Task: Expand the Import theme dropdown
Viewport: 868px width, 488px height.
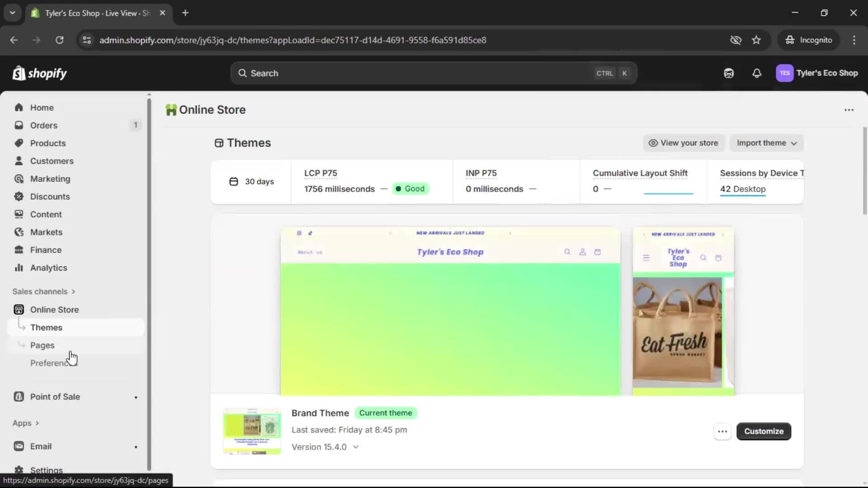Action: [x=767, y=143]
